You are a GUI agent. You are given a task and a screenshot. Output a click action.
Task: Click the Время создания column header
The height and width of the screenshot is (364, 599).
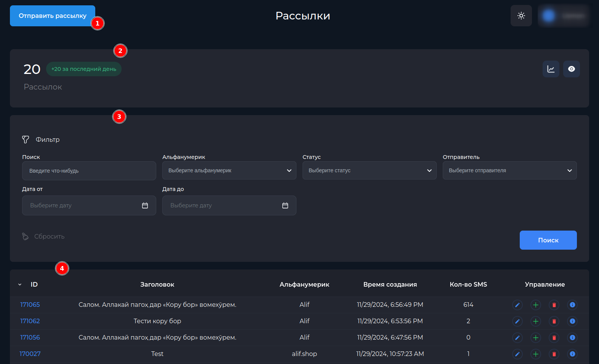tap(390, 284)
